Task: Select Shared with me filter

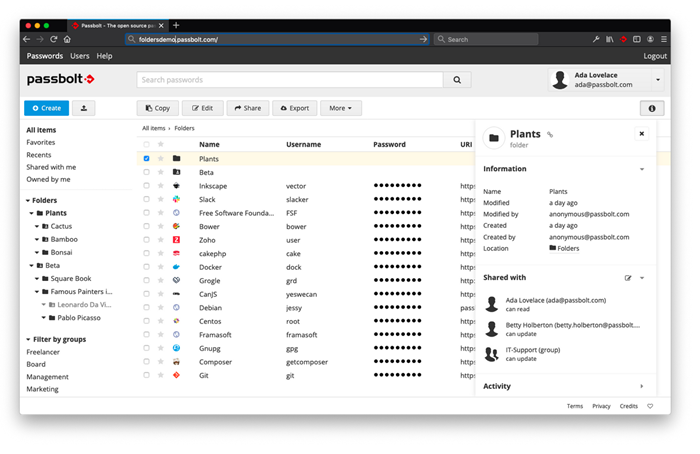Action: [x=51, y=167]
